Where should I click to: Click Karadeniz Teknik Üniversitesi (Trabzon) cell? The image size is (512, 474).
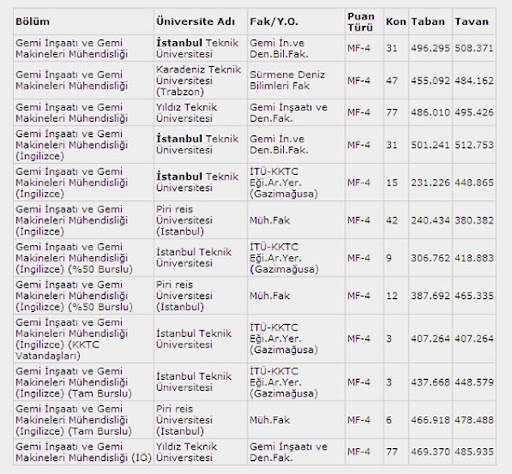coord(199,81)
